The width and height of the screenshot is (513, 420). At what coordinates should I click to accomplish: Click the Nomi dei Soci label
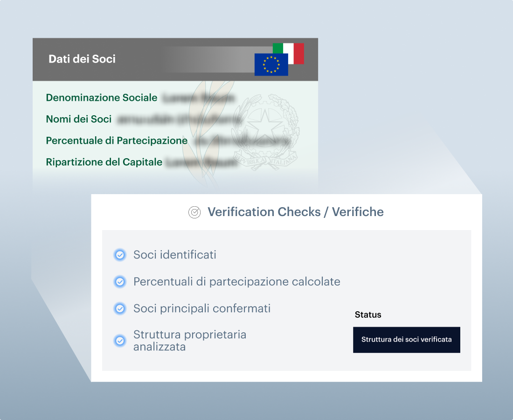[79, 119]
